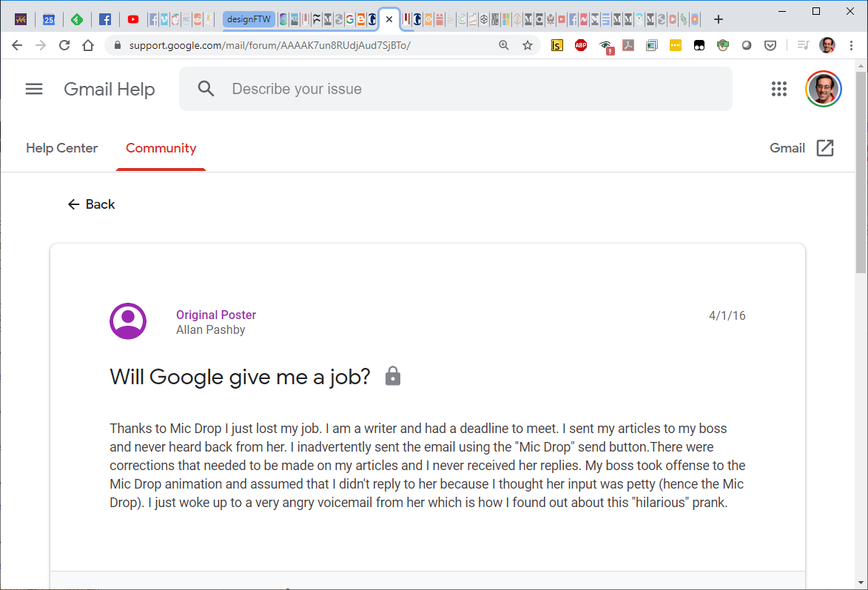Open the zoom level indicator
This screenshot has height=590, width=868.
[x=504, y=45]
